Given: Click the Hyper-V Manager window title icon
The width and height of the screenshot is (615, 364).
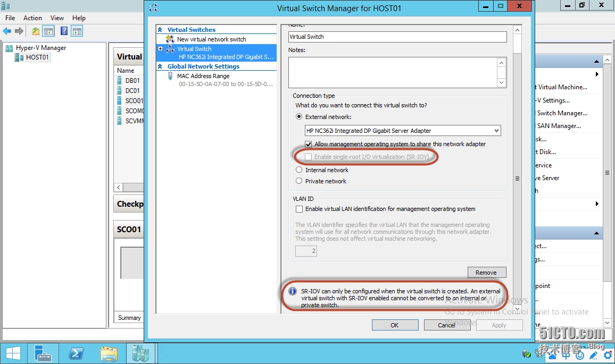Looking at the screenshot, I should click(x=5, y=6).
